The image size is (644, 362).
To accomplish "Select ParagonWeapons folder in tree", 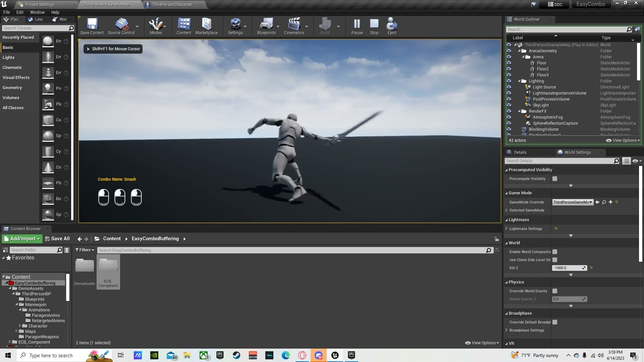I will point(42,337).
